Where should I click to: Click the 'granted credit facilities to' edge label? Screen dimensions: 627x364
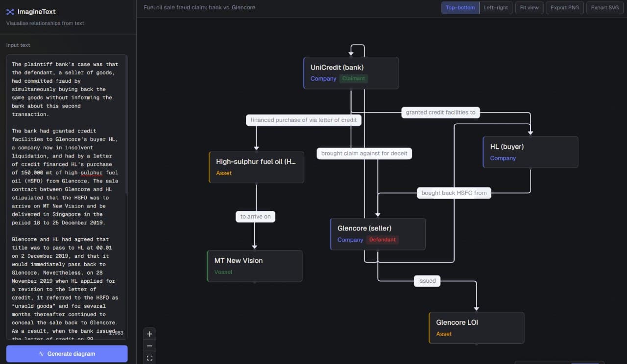click(x=441, y=112)
